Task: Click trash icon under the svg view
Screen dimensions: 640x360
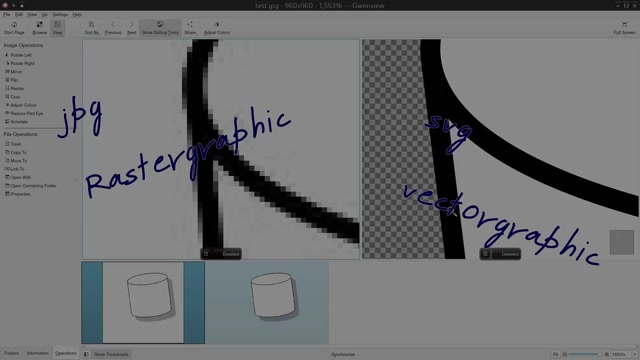Action: point(485,254)
